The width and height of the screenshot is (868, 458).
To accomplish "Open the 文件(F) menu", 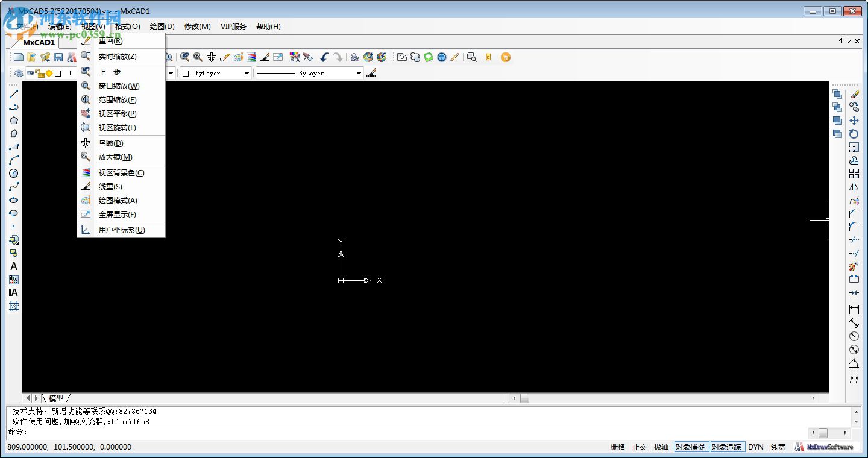I will pos(28,27).
